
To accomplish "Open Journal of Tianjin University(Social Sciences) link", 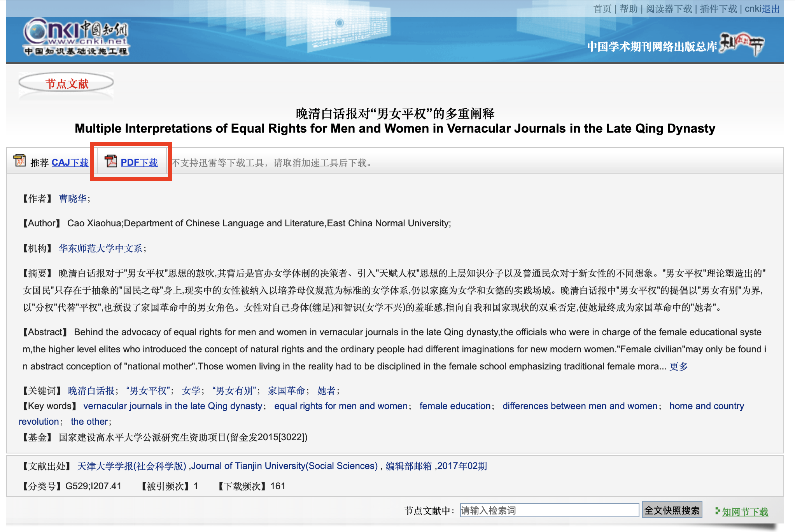I will (x=284, y=466).
